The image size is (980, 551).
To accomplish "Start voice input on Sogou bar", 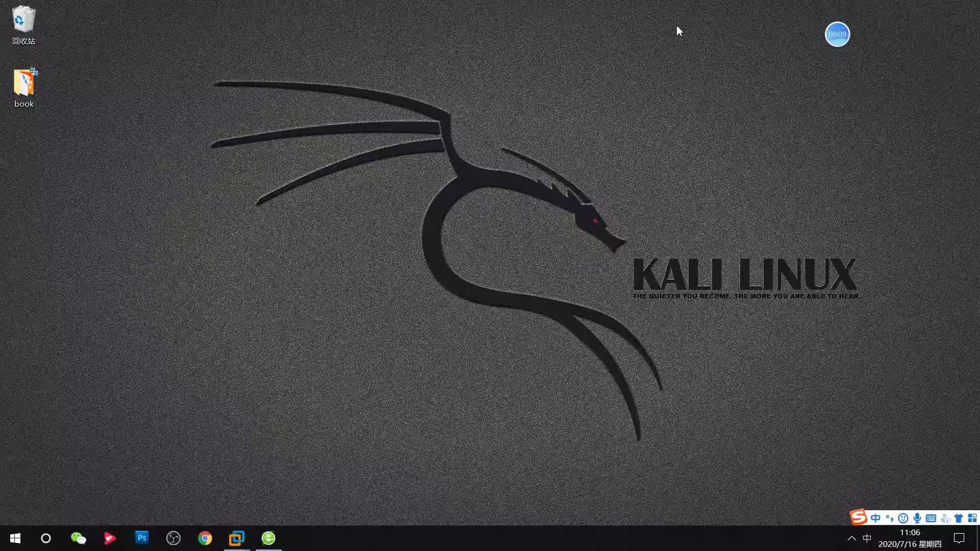I will click(917, 518).
